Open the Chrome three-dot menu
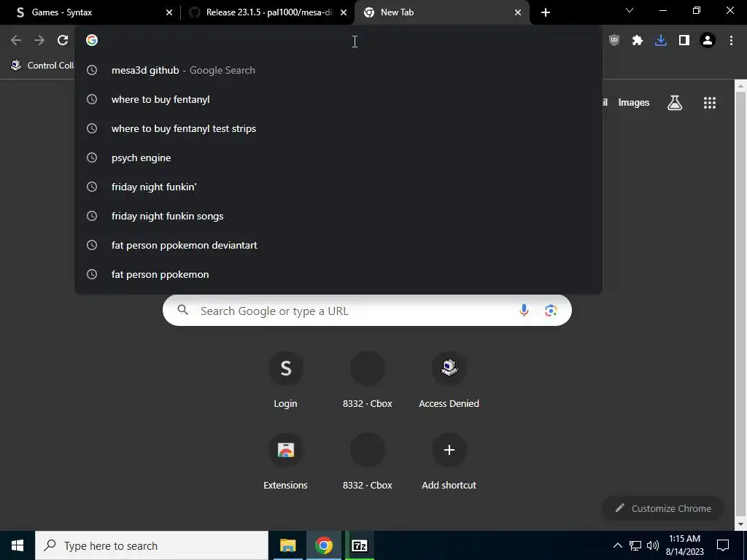747x560 pixels. 731,41
